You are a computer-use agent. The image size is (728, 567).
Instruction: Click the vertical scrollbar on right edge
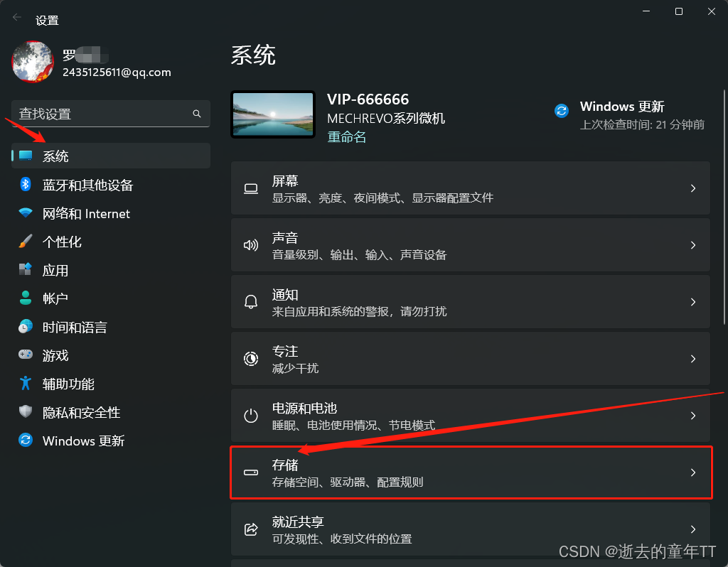click(724, 207)
